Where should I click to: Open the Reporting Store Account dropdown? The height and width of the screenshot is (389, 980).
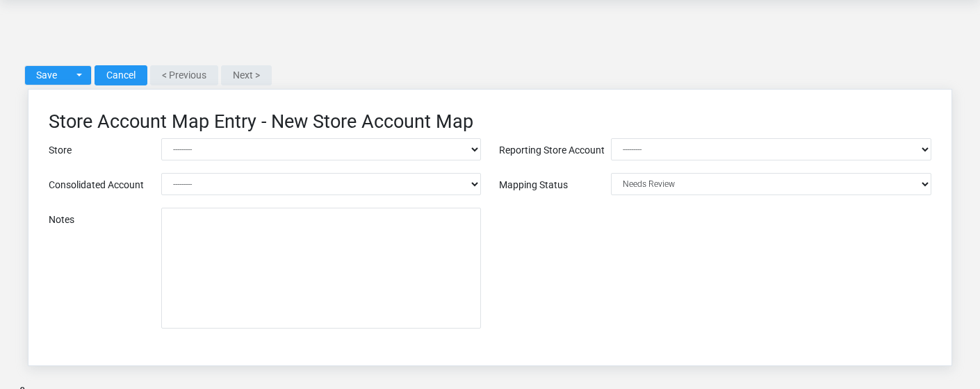coord(771,149)
